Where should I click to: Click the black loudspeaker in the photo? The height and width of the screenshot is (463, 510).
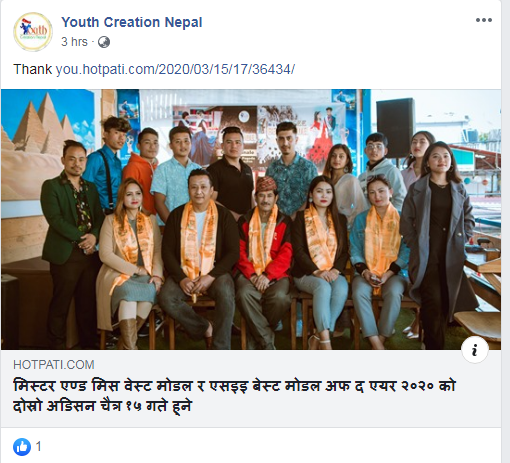coord(396,127)
